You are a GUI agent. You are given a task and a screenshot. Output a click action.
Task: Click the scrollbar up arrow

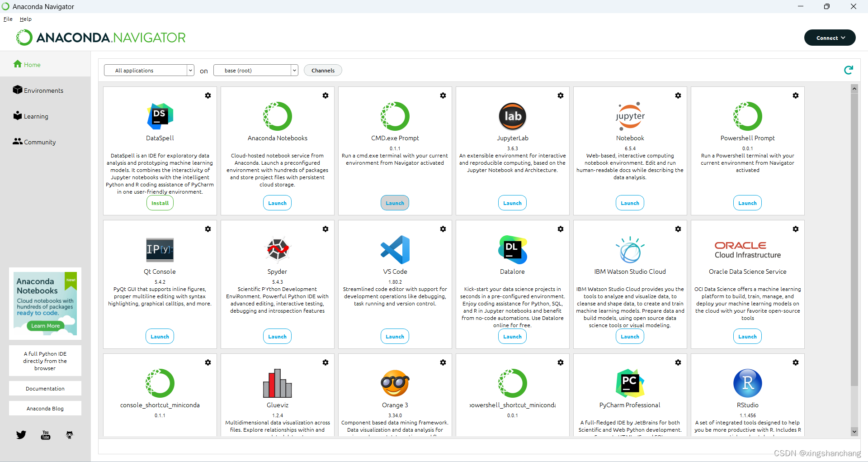[854, 88]
